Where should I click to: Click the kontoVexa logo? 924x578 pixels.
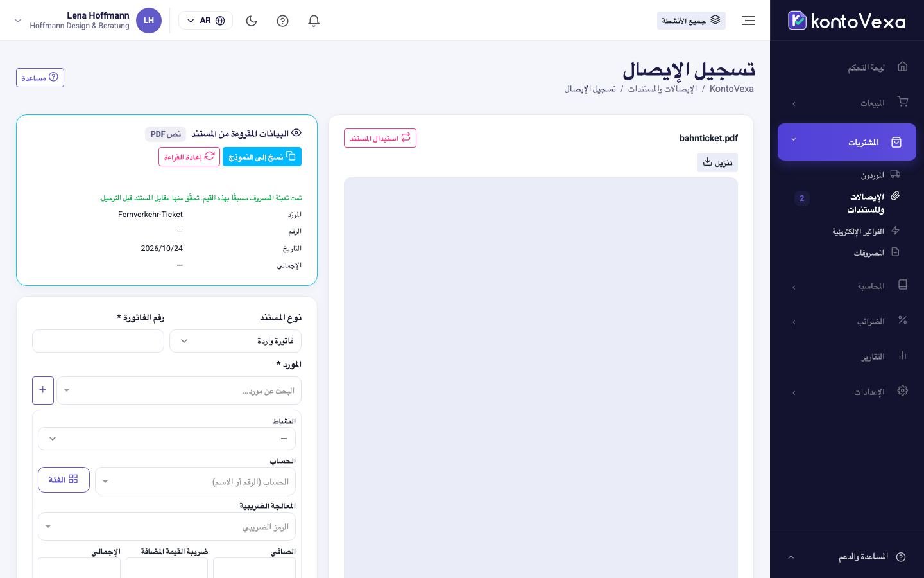click(846, 21)
